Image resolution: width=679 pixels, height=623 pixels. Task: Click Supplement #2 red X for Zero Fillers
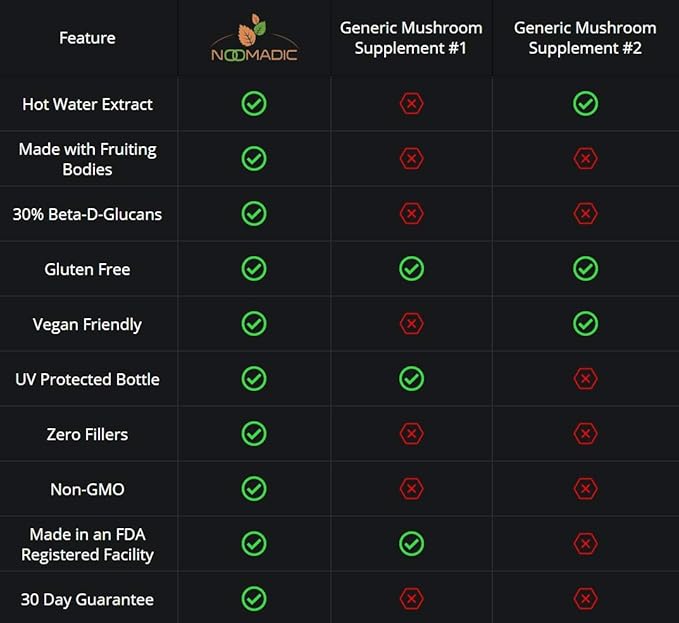coord(585,434)
